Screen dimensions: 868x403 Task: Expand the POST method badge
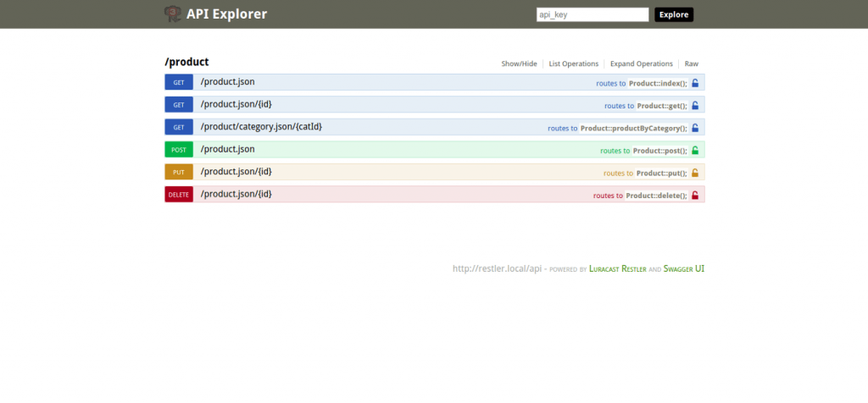point(179,150)
